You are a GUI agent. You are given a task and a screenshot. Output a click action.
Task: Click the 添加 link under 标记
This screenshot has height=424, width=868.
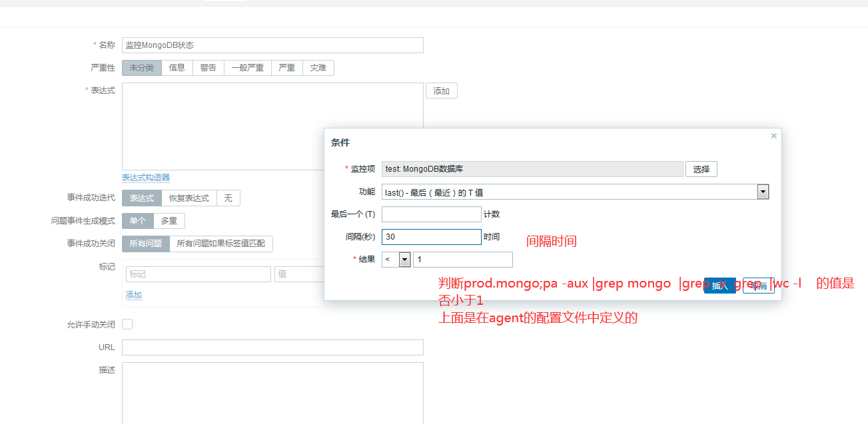[x=133, y=295]
